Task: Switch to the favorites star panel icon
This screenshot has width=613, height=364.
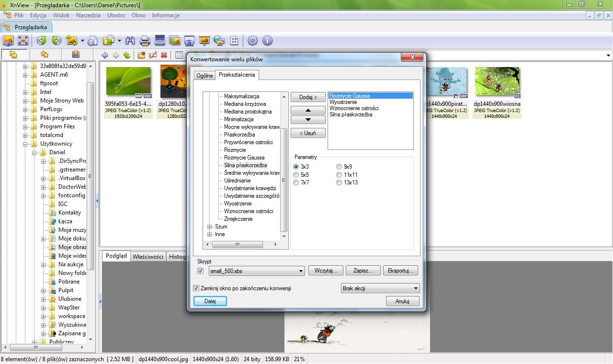Action: point(45,55)
